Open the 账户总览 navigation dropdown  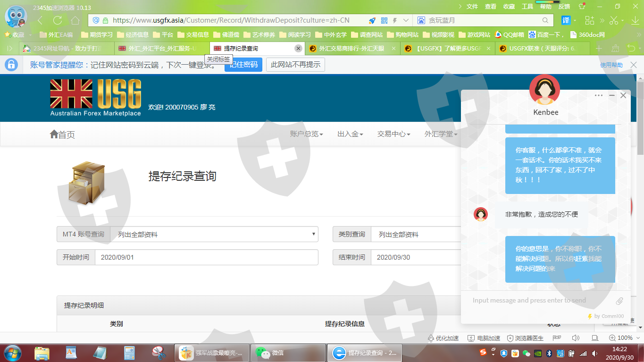coord(306,134)
